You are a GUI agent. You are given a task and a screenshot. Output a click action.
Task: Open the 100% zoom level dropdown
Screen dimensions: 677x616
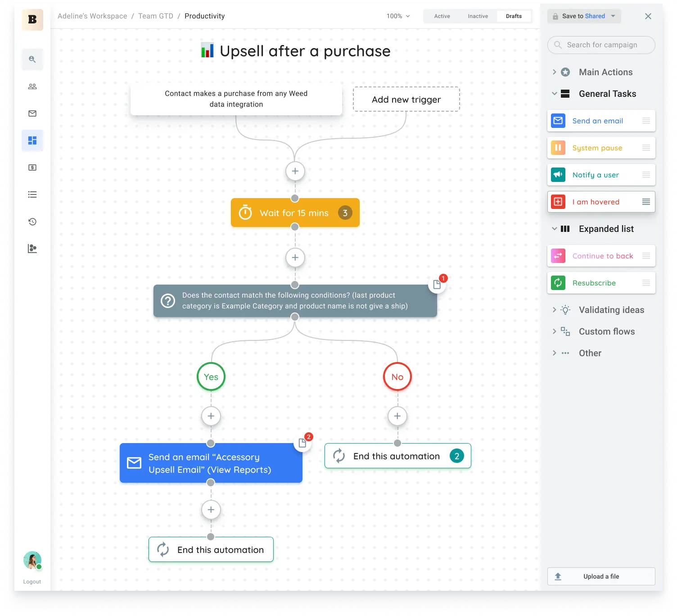(398, 16)
